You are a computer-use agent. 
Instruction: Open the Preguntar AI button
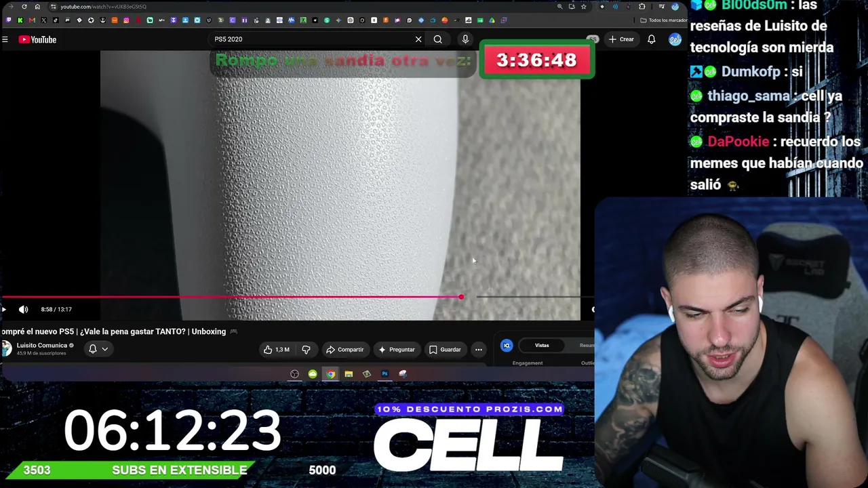(x=397, y=350)
